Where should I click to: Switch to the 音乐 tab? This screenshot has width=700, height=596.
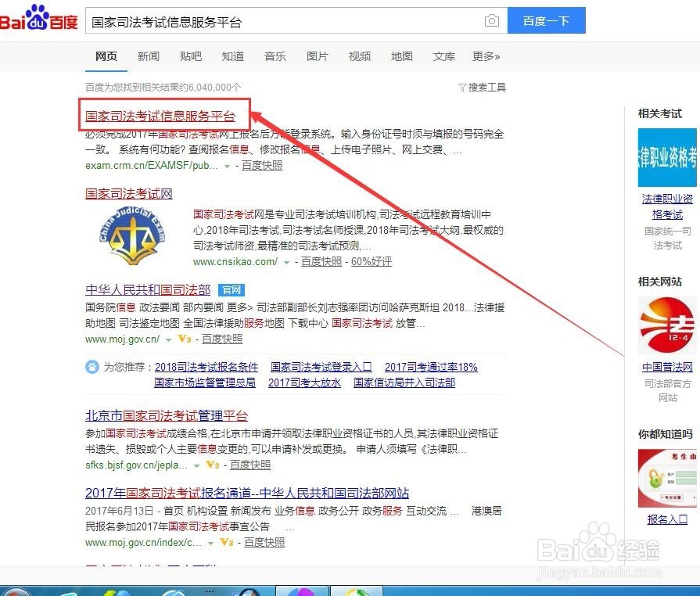[x=275, y=56]
